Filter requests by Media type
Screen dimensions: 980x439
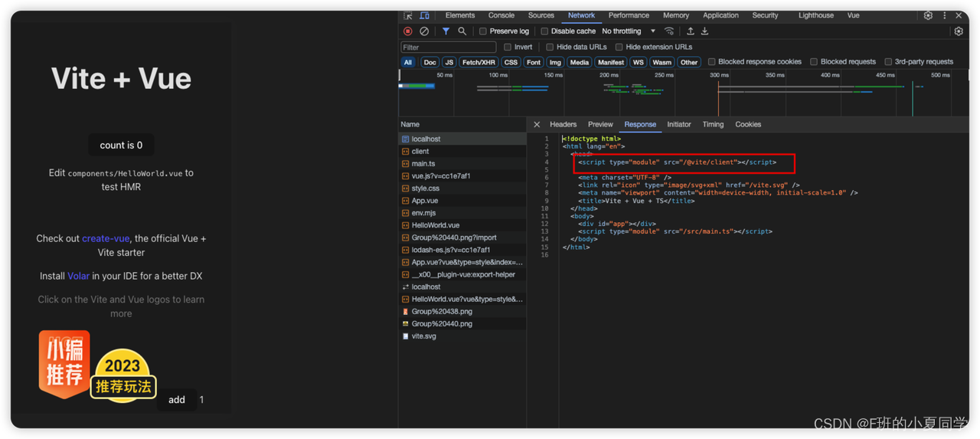click(x=580, y=62)
